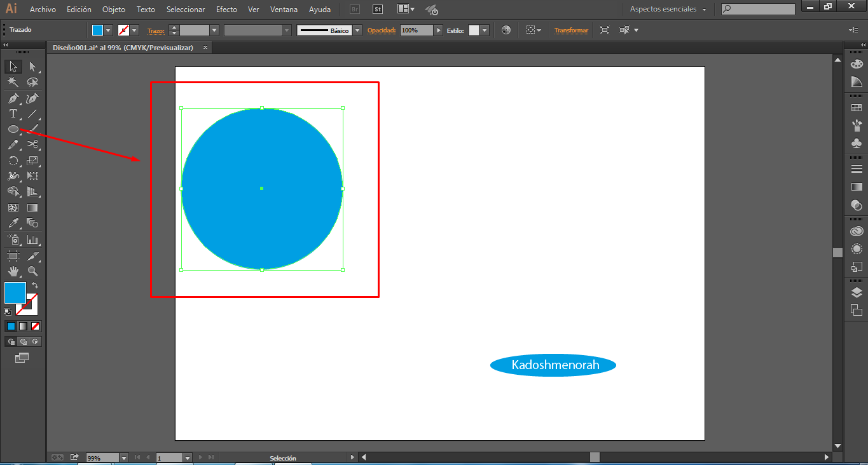Open the Artboards panel icon
The image size is (868, 465).
pos(857,310)
